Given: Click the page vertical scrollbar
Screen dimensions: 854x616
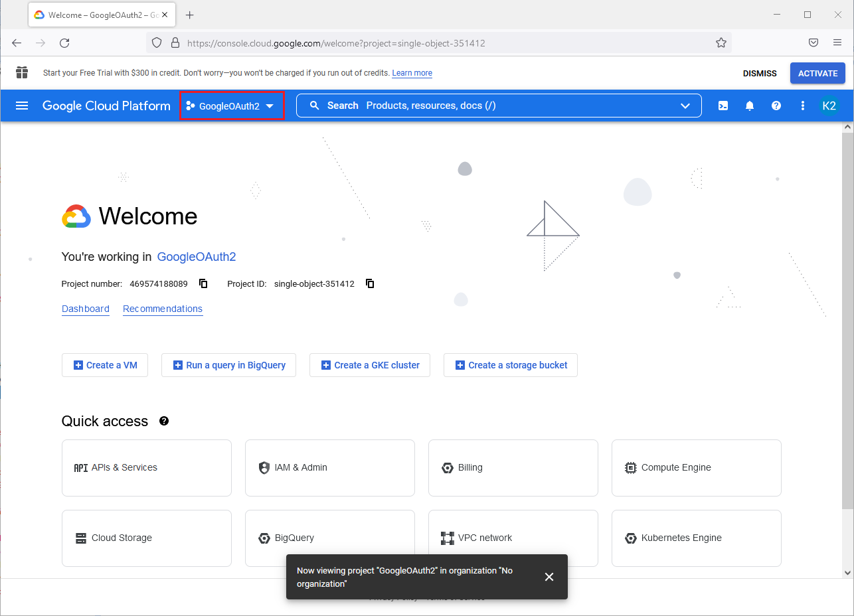Looking at the screenshot, I should [x=848, y=321].
